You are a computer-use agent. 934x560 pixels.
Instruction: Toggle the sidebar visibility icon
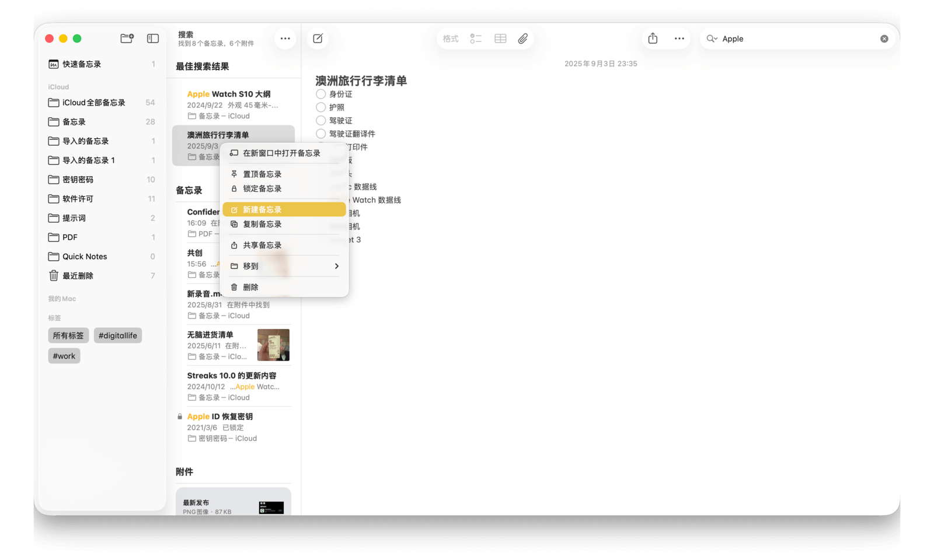[153, 38]
